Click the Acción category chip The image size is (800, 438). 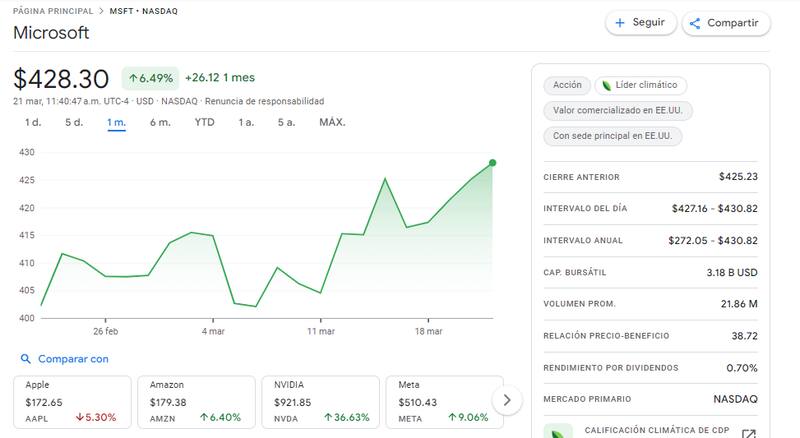click(567, 86)
